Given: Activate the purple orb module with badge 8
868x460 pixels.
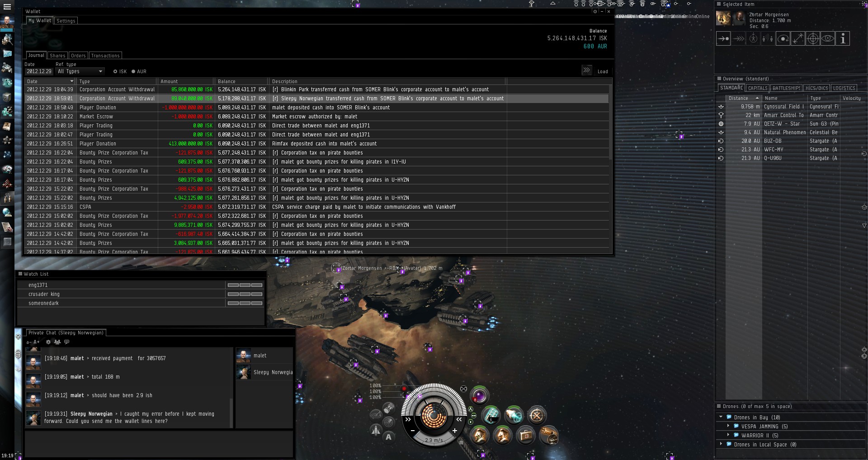Looking at the screenshot, I should [x=480, y=395].
